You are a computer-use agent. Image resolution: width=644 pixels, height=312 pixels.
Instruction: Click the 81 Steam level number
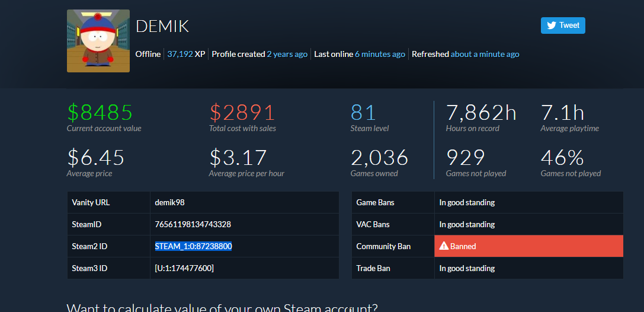pos(363,113)
